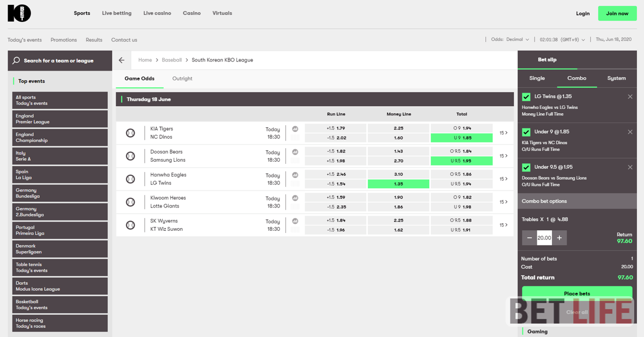Select Kiwoom Heroes run line +1.5 1.59
The image size is (644, 337).
(x=336, y=197)
